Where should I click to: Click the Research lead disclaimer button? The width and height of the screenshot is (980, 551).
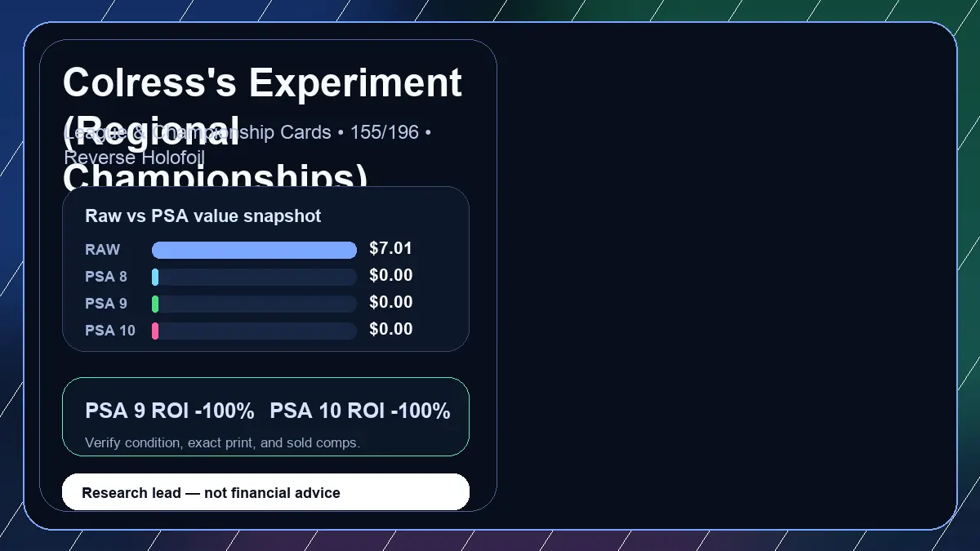[x=266, y=492]
